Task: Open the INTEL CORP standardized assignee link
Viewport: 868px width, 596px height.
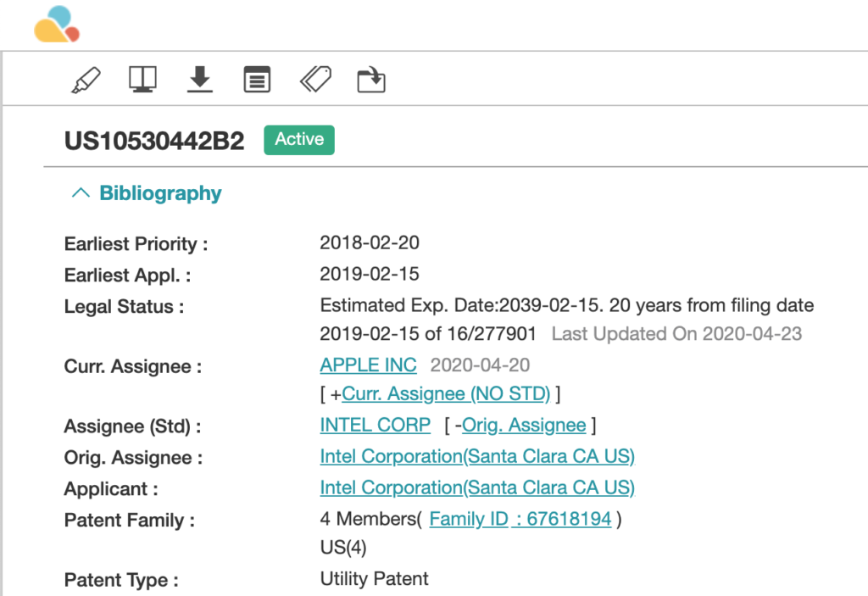Action: [375, 425]
